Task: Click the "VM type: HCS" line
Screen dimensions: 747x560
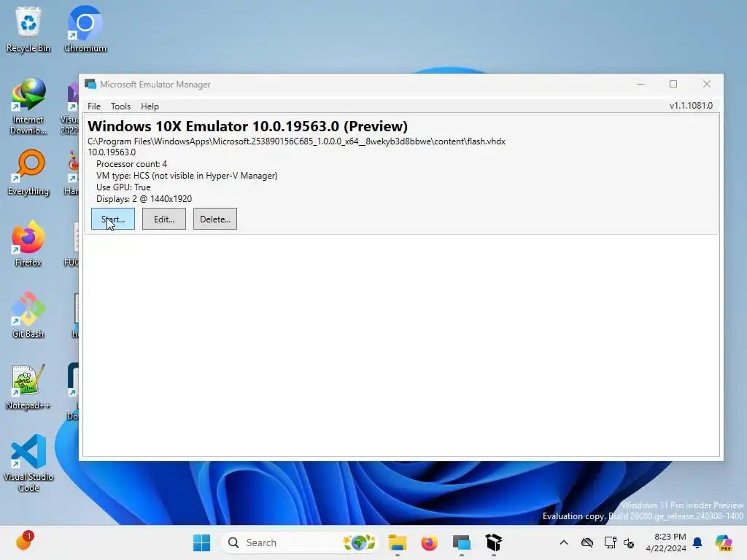Action: [x=187, y=176]
